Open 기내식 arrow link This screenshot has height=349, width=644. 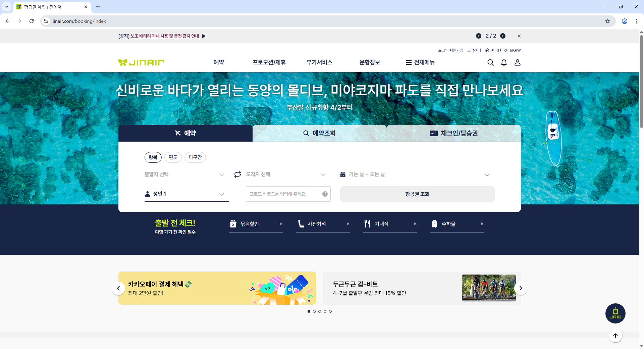pyautogui.click(x=415, y=224)
